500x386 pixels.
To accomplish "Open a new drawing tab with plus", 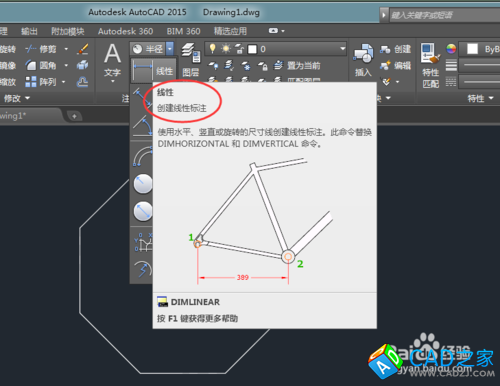I will click(x=74, y=116).
